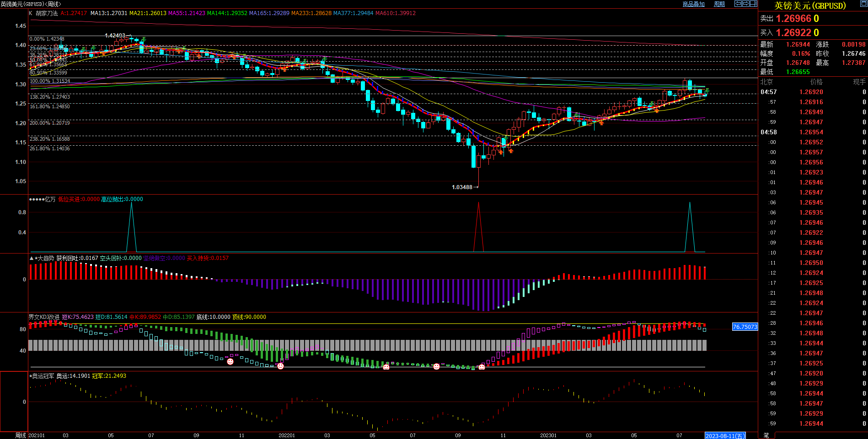Screen dimensions: 868x439
Task: Click the 大趋势 indicator title
Action: [45, 258]
